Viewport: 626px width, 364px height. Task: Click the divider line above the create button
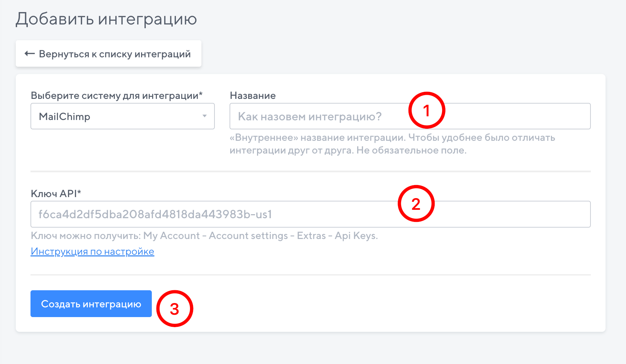tap(310, 275)
